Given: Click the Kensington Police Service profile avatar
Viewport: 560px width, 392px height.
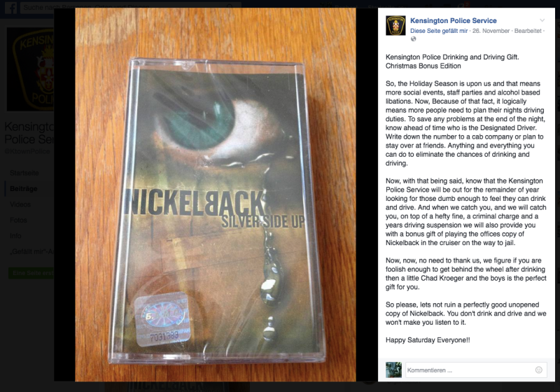Looking at the screenshot, I should (395, 25).
